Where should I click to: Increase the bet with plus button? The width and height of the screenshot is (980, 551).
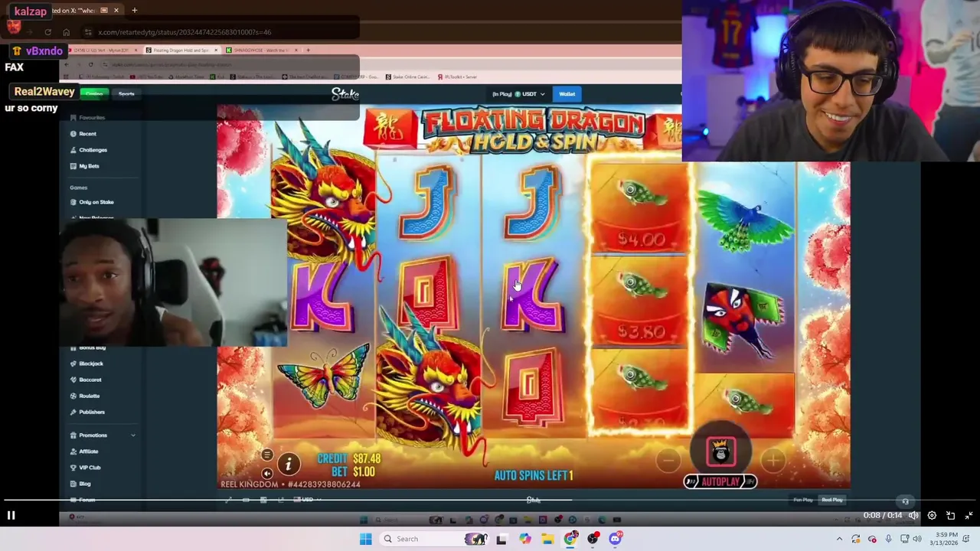773,460
